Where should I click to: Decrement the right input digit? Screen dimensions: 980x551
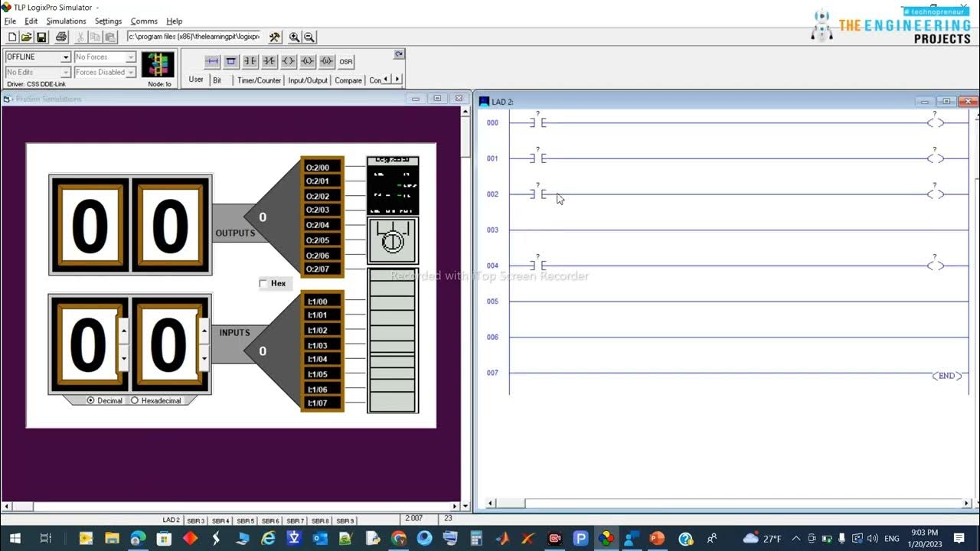click(x=204, y=358)
